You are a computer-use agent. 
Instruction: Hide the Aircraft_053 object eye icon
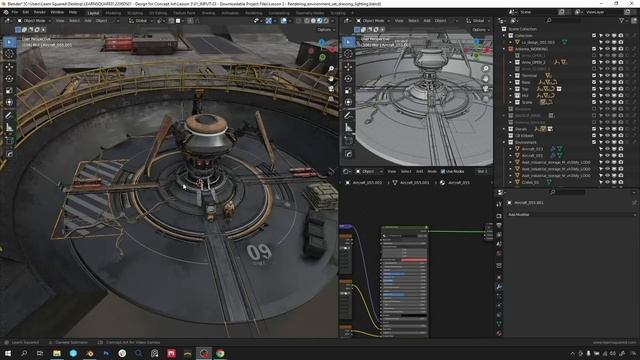(607, 149)
